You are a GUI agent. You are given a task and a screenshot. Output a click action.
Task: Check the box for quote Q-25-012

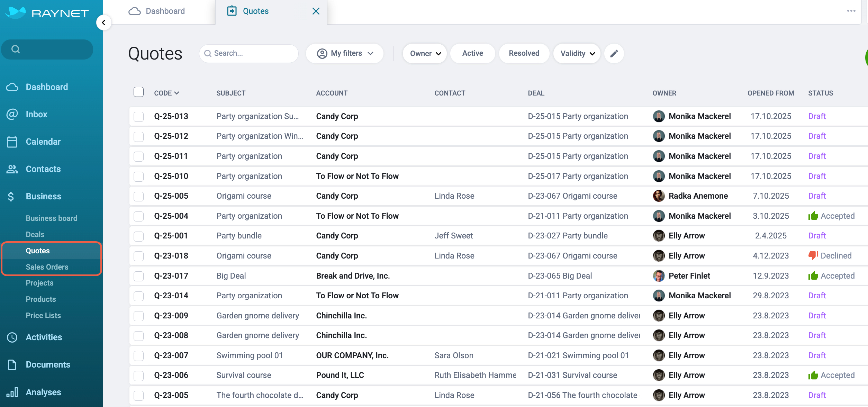pos(138,136)
